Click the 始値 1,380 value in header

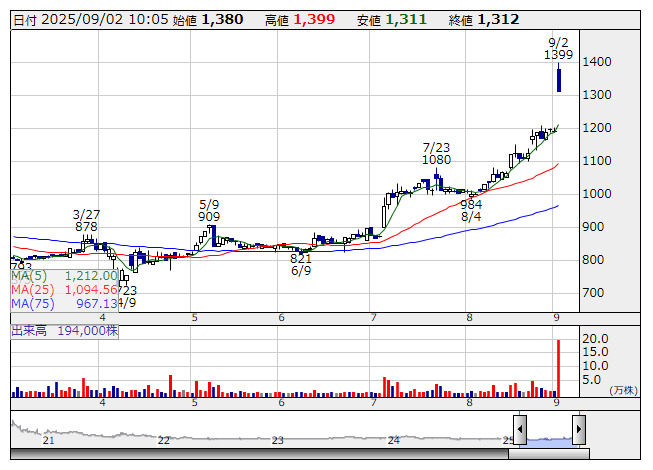[222, 19]
